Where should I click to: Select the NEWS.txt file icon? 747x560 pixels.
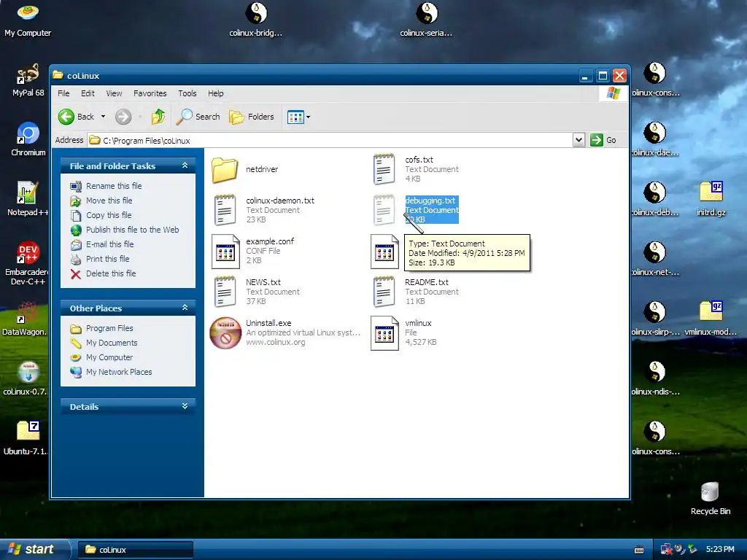[225, 292]
